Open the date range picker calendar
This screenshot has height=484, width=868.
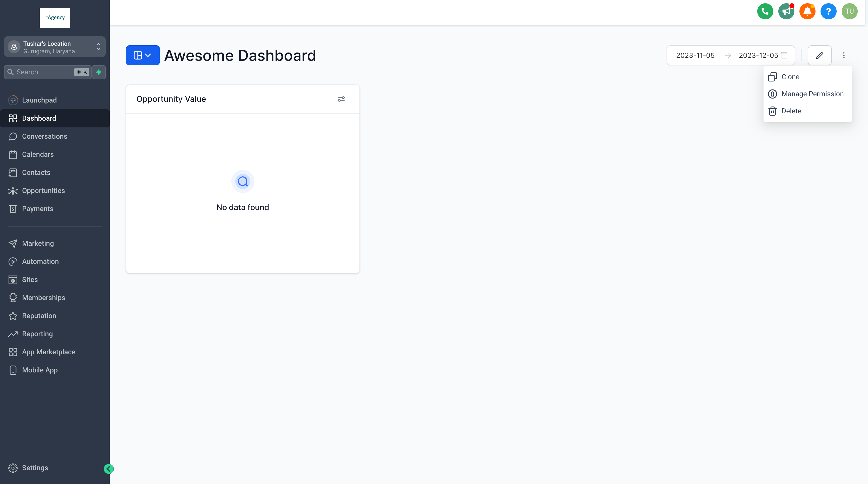coord(784,55)
